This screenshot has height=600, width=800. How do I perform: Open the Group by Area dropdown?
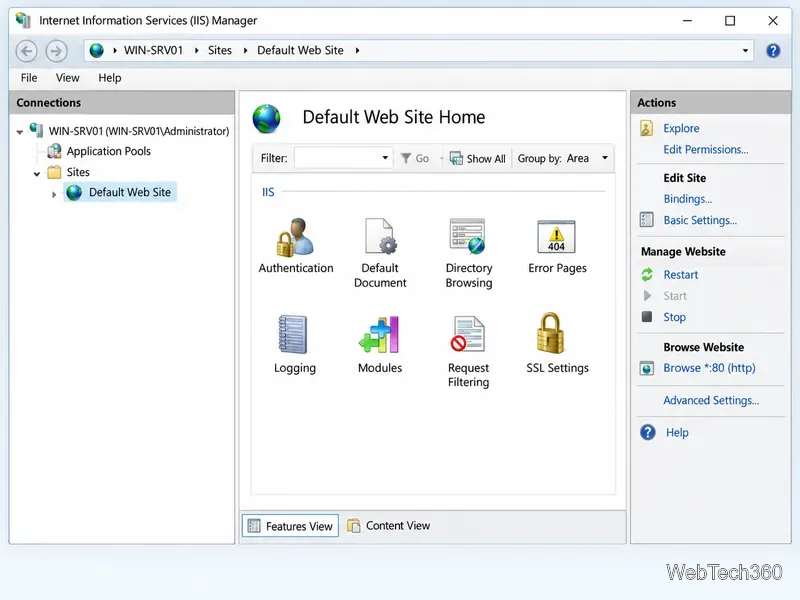(x=605, y=158)
